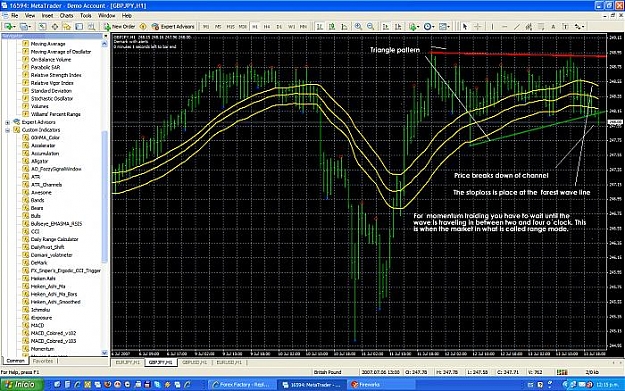Select the Crosshair tool
This screenshot has height=391, width=625.
478,27
